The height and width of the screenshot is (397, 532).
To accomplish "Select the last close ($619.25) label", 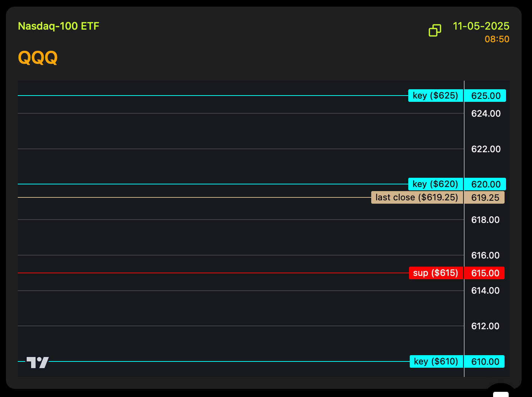I will [417, 197].
